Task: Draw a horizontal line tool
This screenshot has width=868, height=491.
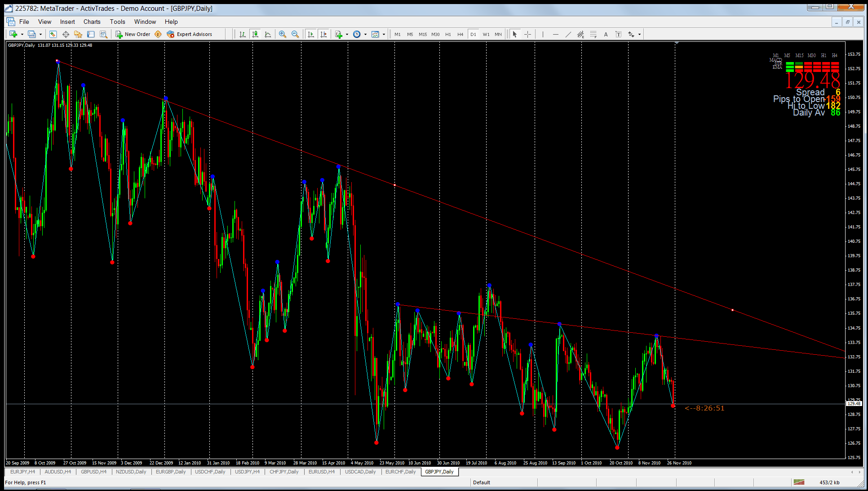Action: click(x=555, y=34)
